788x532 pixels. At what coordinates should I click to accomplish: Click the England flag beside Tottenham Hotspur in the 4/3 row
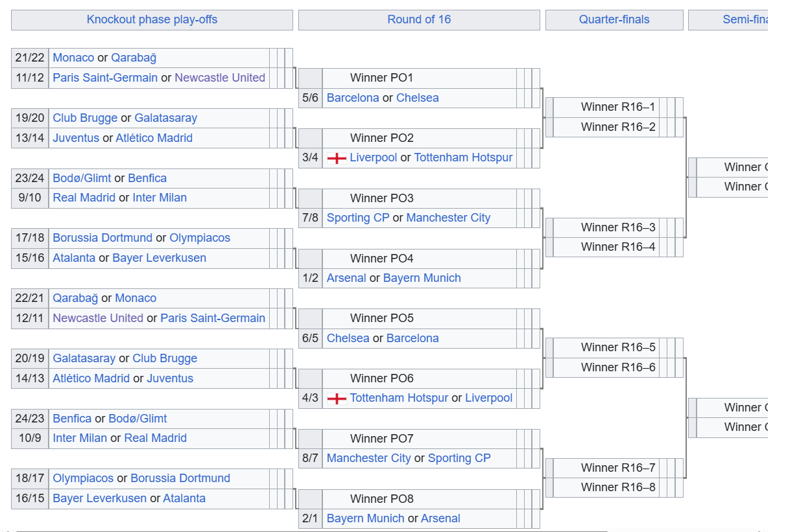click(x=337, y=399)
